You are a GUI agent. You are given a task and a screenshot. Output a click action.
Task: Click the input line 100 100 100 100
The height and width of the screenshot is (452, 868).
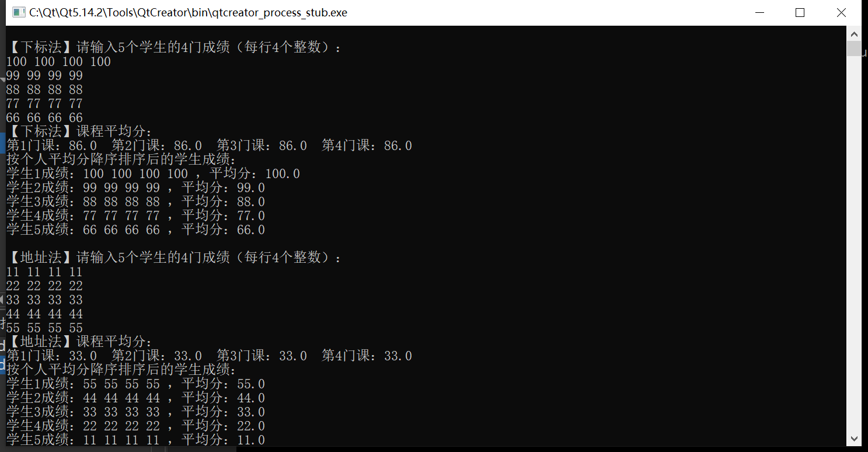[58, 61]
